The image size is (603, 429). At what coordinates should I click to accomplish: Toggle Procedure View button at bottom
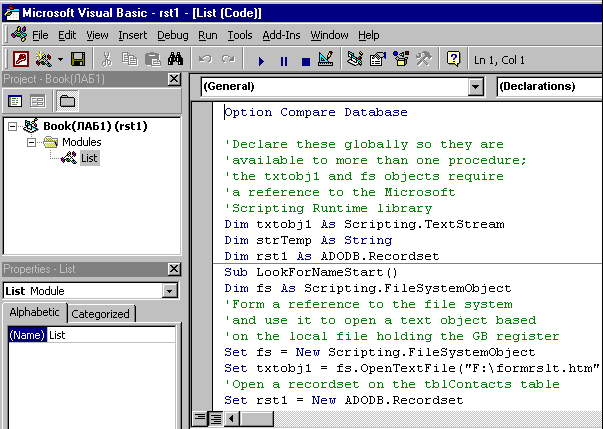pyautogui.click(x=200, y=418)
